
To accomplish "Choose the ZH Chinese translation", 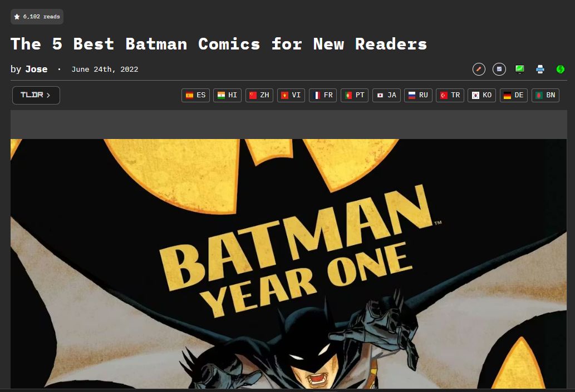I will pyautogui.click(x=259, y=95).
